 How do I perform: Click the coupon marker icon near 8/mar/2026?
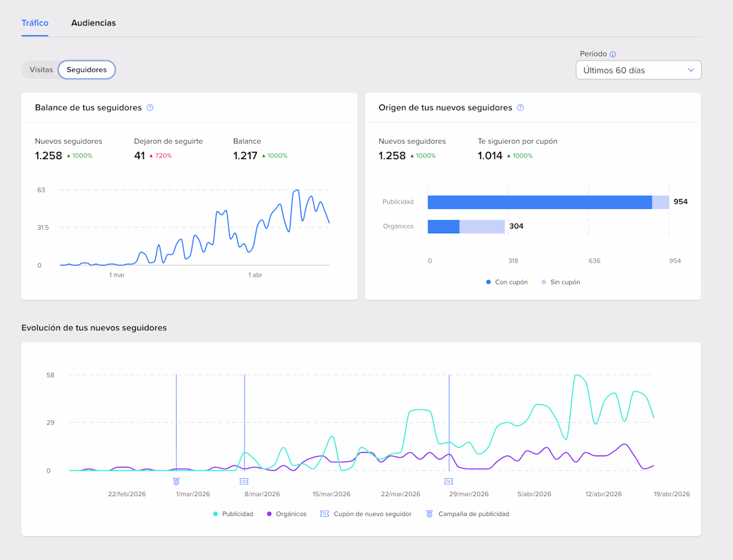(244, 481)
